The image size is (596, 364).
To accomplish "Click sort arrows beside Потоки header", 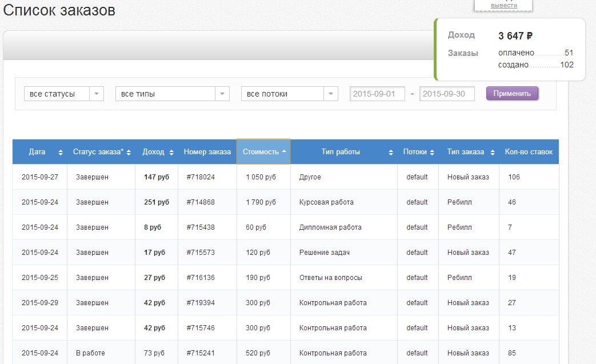I will pyautogui.click(x=432, y=153).
